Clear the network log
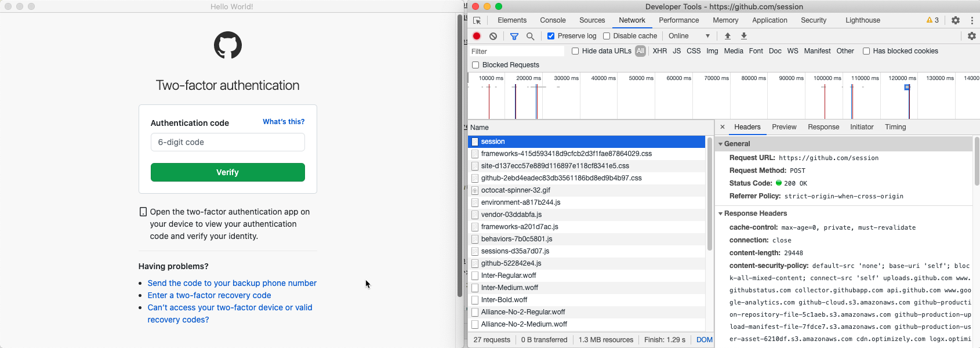The height and width of the screenshot is (348, 980). (493, 36)
